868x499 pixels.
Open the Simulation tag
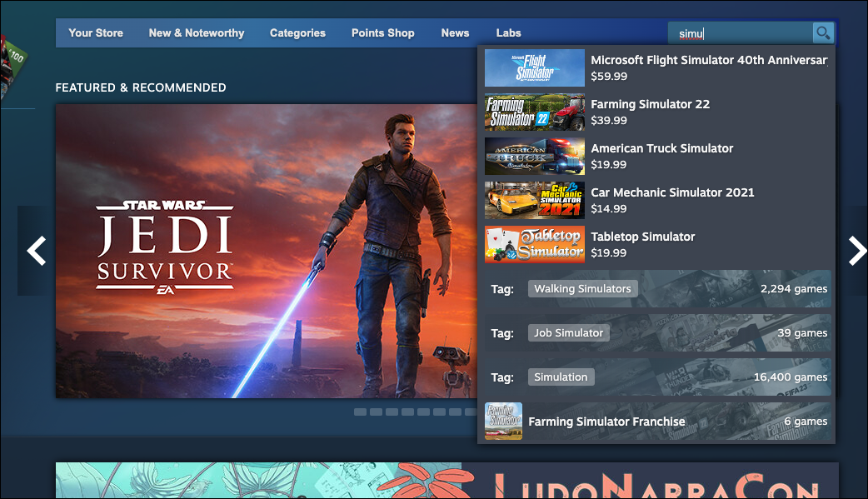[x=561, y=377]
